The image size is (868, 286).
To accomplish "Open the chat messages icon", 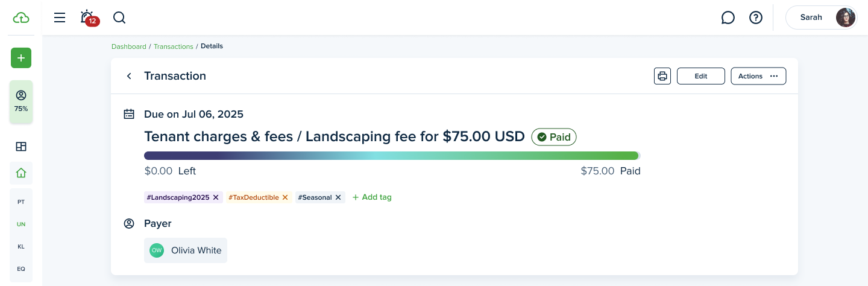I will tap(728, 17).
